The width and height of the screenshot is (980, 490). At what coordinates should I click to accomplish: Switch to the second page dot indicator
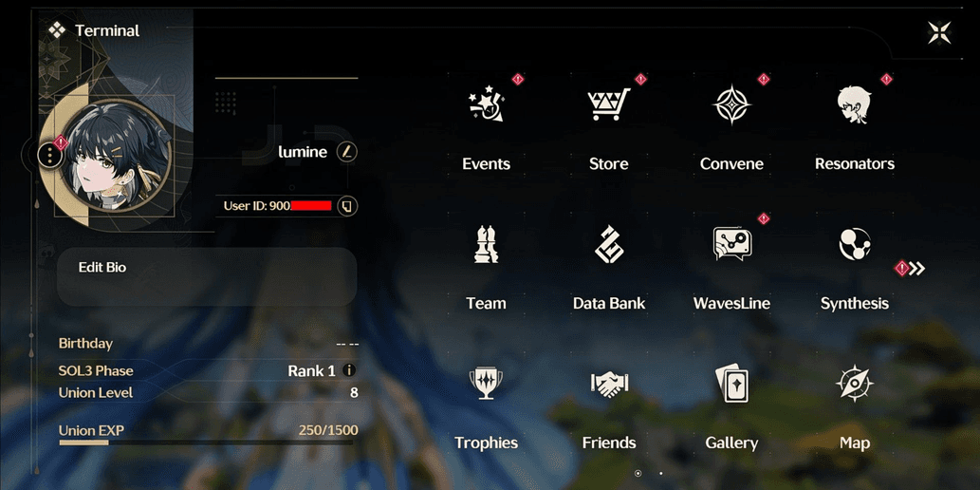660,473
